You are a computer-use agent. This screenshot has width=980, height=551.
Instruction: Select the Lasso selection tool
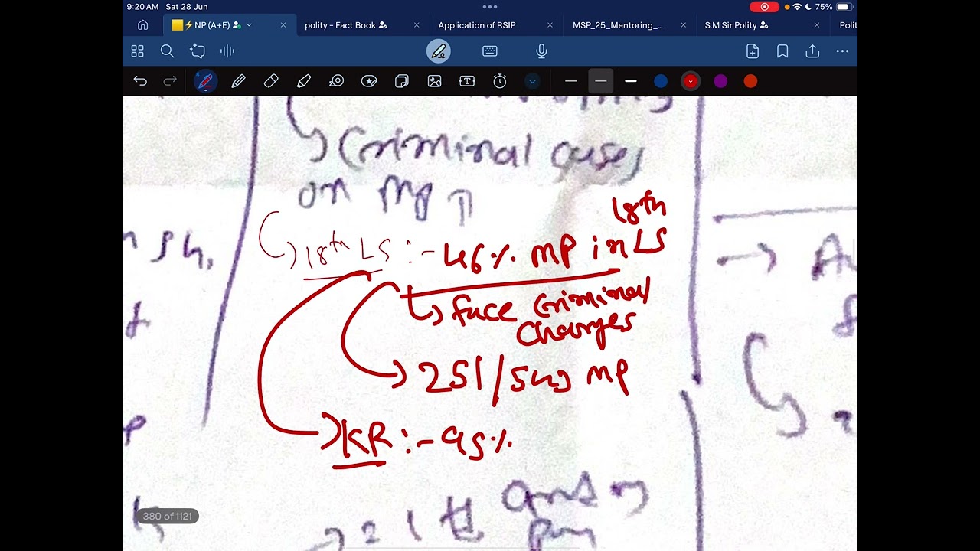click(x=336, y=81)
